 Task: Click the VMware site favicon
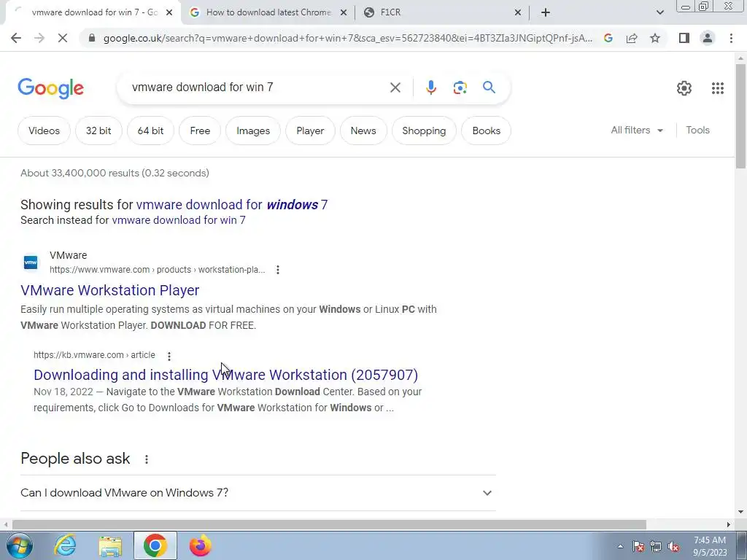(31, 262)
